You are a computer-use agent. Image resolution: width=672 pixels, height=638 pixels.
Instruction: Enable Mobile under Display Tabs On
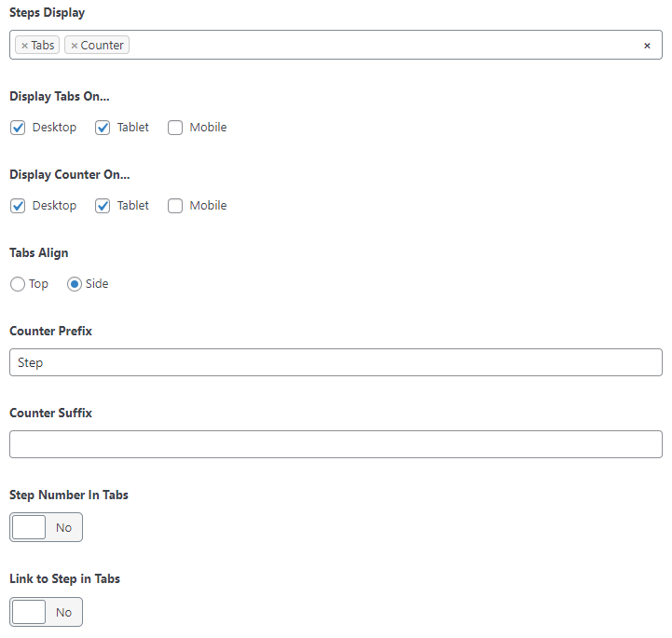[x=175, y=128]
